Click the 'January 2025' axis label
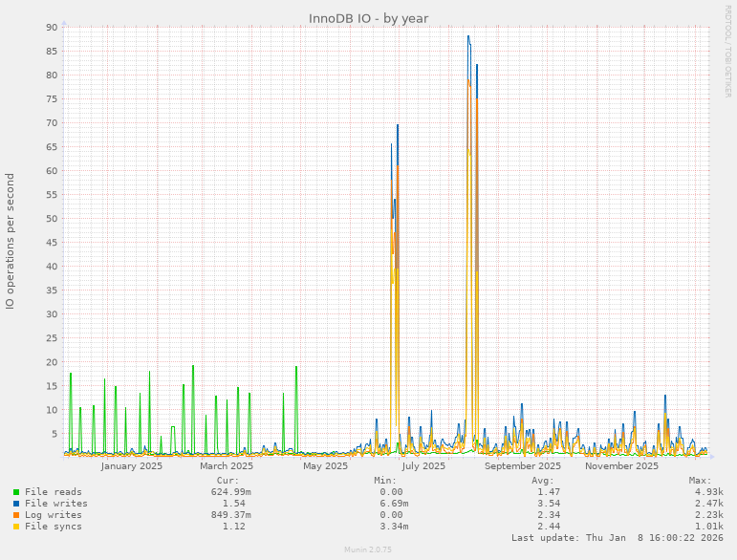 [132, 466]
